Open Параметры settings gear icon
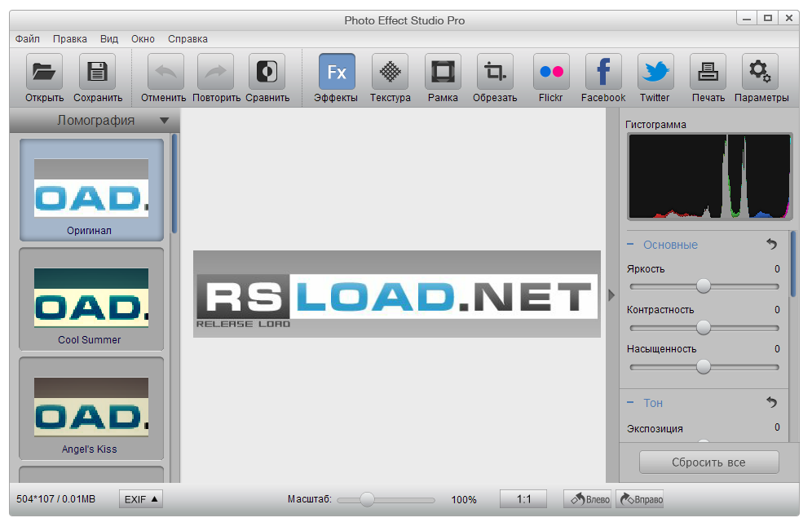The width and height of the screenshot is (812, 531). [x=760, y=72]
